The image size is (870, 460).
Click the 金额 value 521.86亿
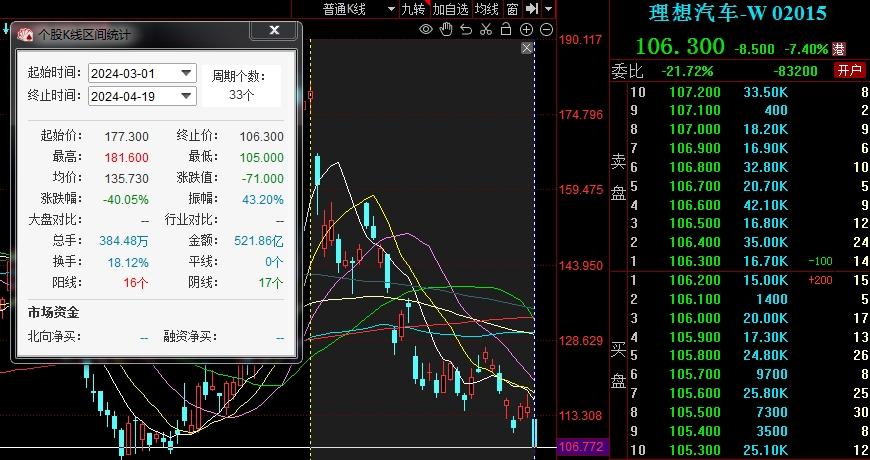[x=259, y=241]
